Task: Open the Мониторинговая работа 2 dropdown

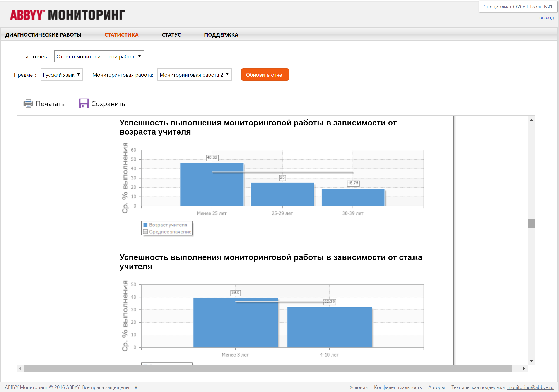Action: click(x=194, y=75)
